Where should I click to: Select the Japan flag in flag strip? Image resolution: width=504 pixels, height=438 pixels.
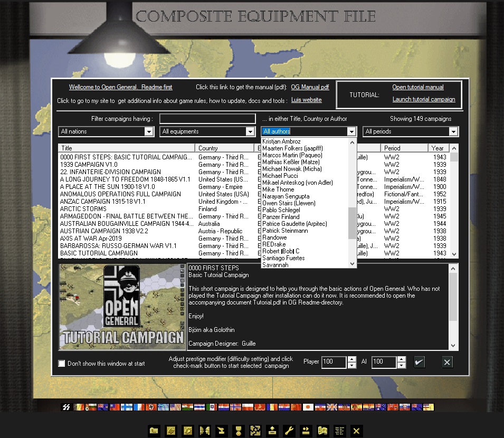[x=308, y=407]
